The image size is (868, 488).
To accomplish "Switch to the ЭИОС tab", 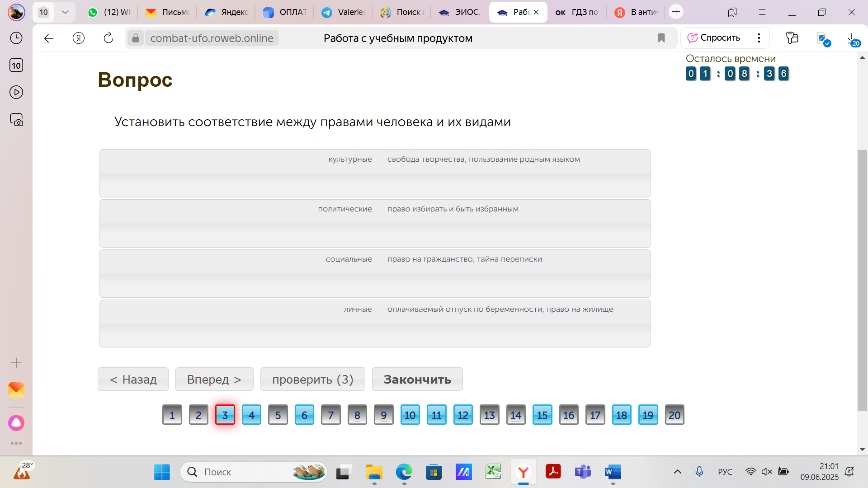I will [459, 12].
